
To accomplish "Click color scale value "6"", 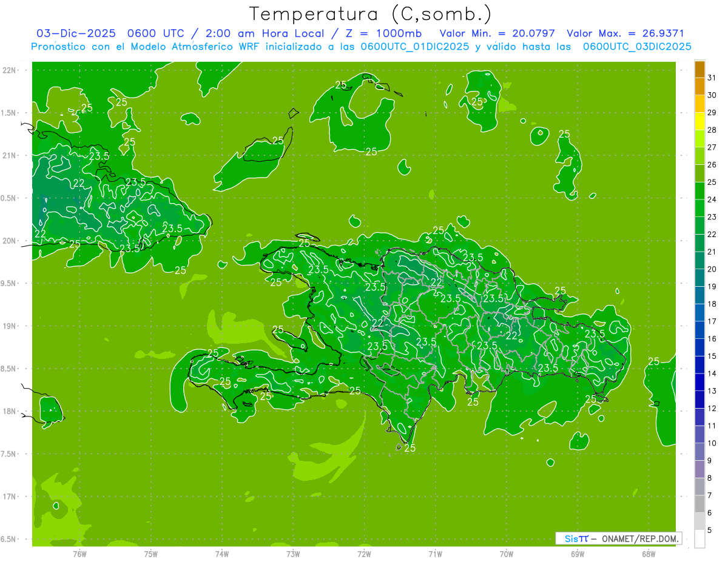I will [x=709, y=513].
